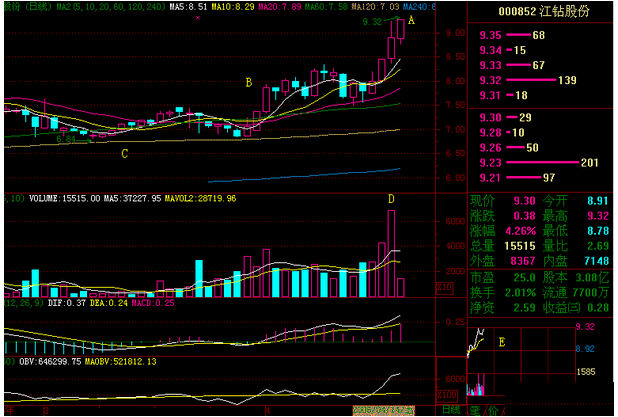
Task: Click the MAOBV:521812.13 label
Action: click(x=121, y=361)
